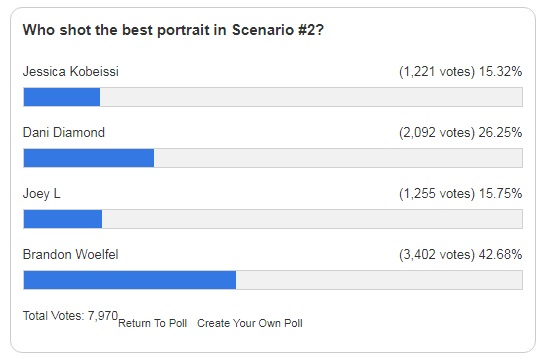Click the Dani Diamond name label
Viewport: 551px width, 362px height.
pos(64,132)
